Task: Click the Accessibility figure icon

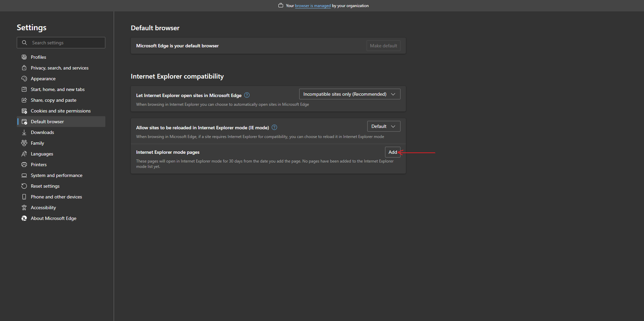Action: 24,208
